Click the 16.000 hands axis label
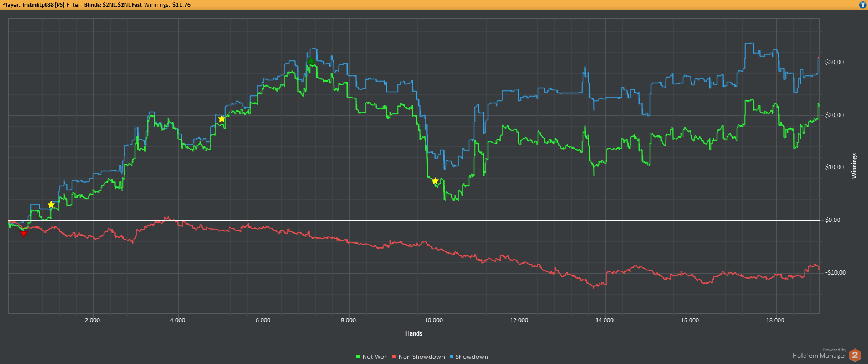Image resolution: width=868 pixels, height=364 pixels. pyautogui.click(x=690, y=320)
